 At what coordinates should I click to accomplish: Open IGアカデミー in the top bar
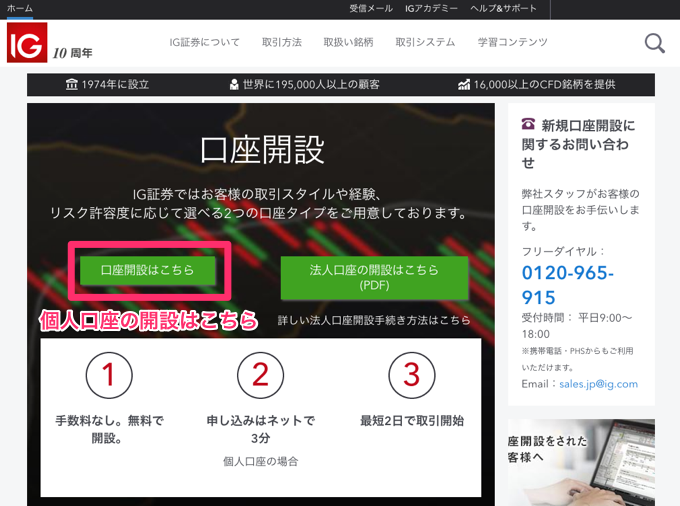431,8
